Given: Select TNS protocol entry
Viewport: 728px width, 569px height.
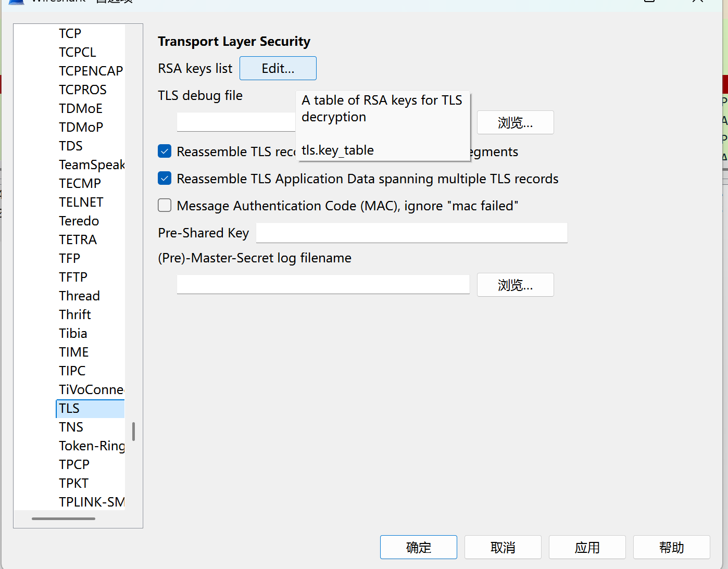Looking at the screenshot, I should (x=71, y=427).
